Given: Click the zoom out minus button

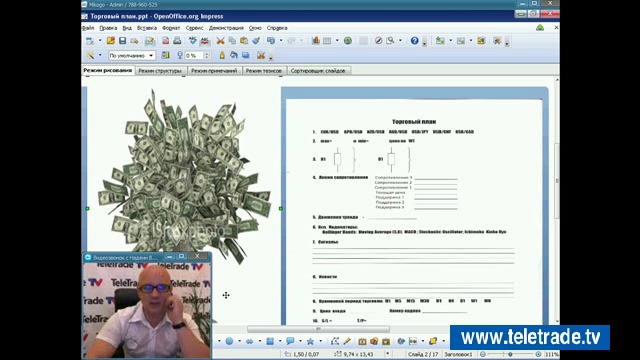Looking at the screenshot, I should point(483,354).
